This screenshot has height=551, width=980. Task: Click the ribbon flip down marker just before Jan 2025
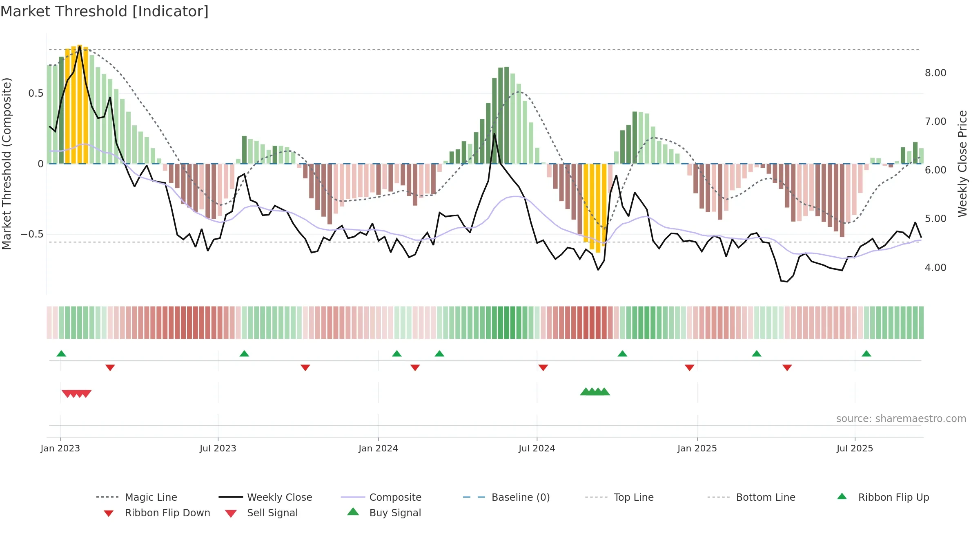(x=690, y=368)
